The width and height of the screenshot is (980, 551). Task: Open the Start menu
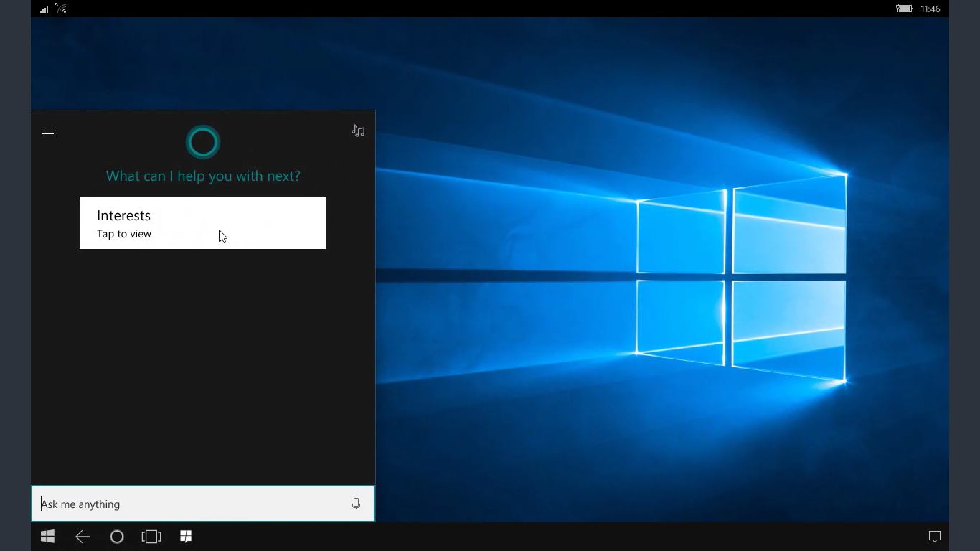coord(48,537)
